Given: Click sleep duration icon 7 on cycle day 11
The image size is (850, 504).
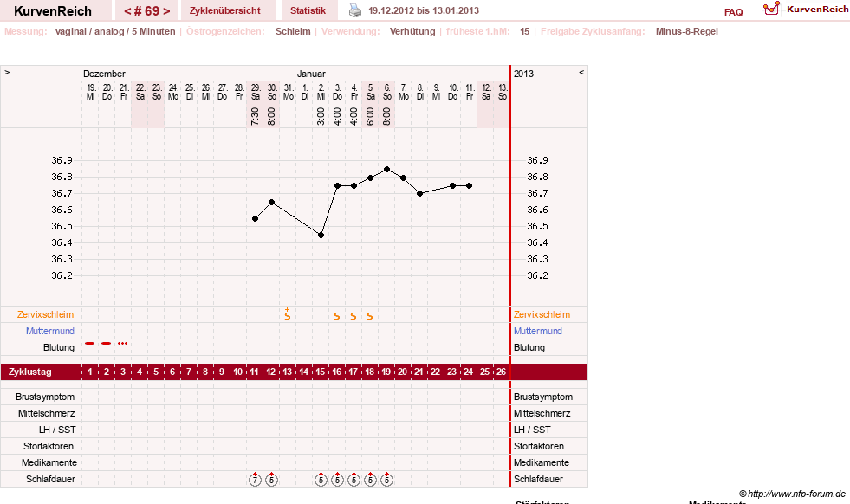Looking at the screenshot, I should click(255, 480).
